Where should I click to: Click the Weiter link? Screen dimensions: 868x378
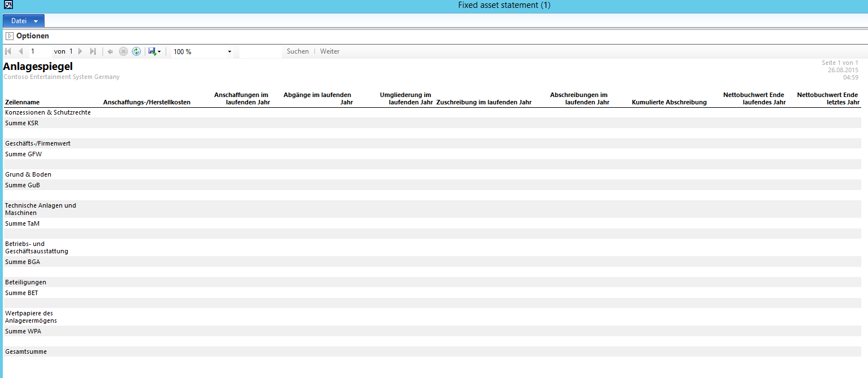click(330, 51)
